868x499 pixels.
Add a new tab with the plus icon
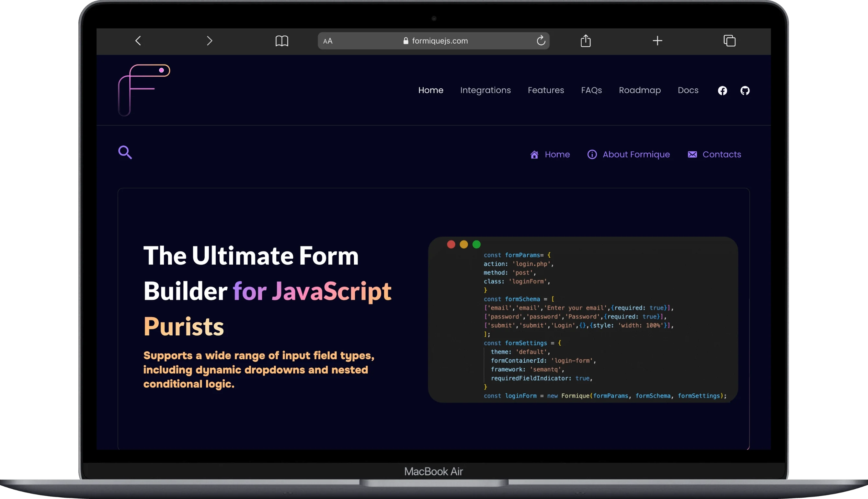click(657, 41)
